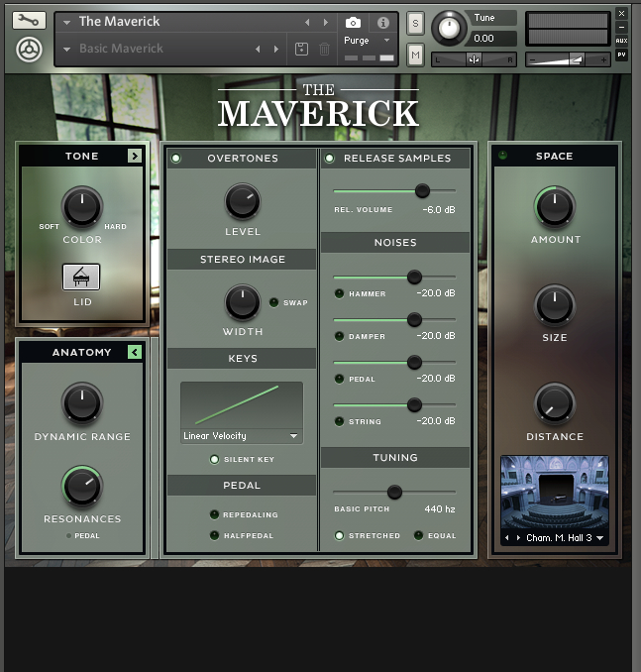The width and height of the screenshot is (641, 672).
Task: Toggle the piano LID icon button
Action: click(x=81, y=277)
